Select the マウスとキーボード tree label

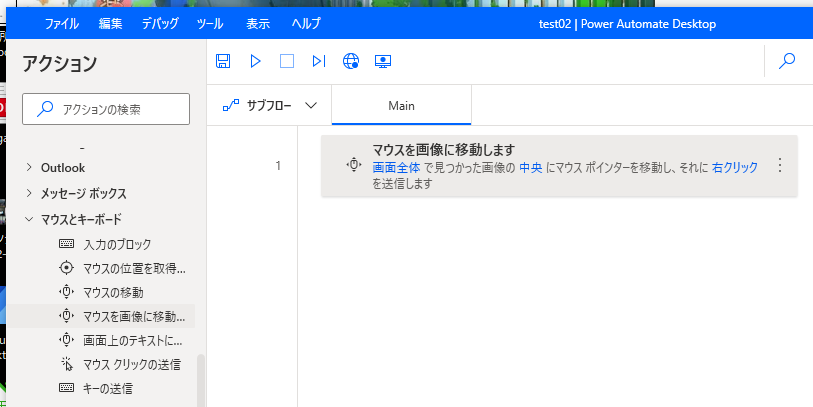tap(81, 219)
